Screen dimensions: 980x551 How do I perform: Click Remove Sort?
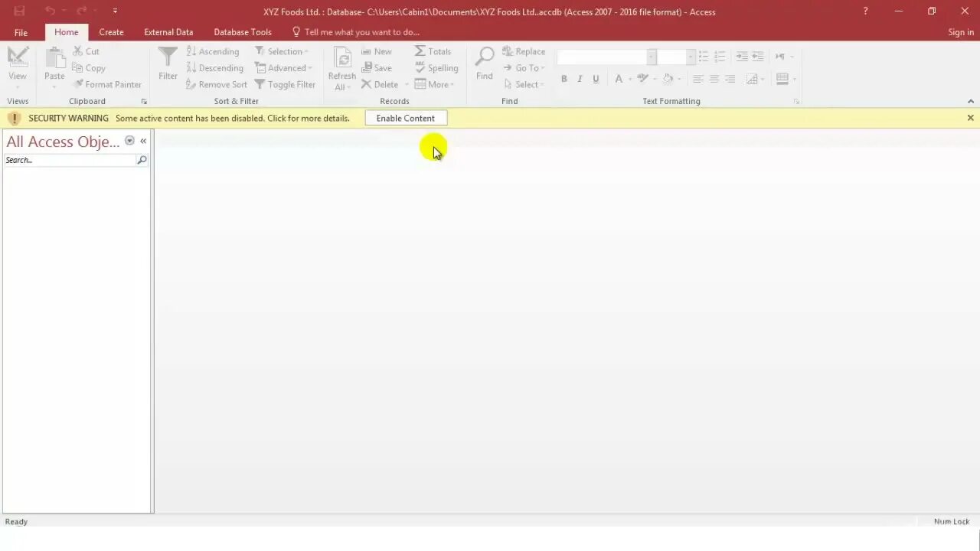tap(216, 84)
